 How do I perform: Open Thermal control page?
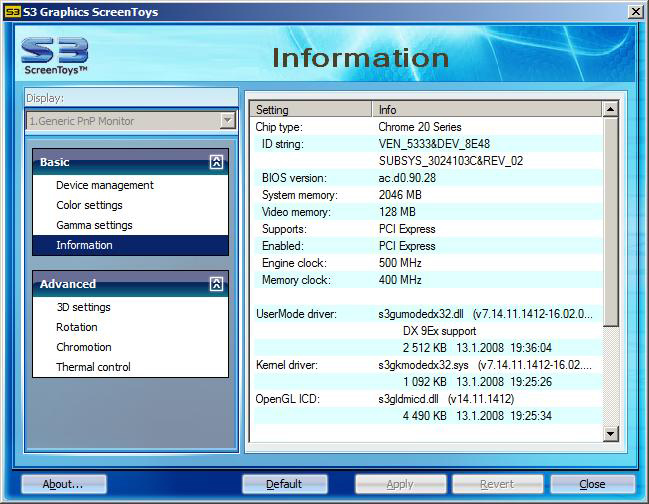[93, 367]
